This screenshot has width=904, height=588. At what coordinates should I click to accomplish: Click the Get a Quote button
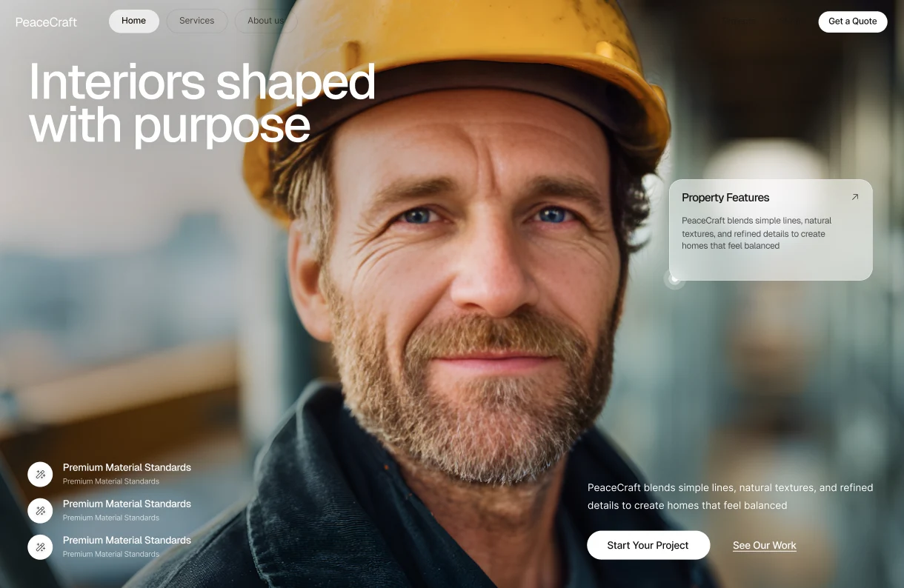[852, 21]
